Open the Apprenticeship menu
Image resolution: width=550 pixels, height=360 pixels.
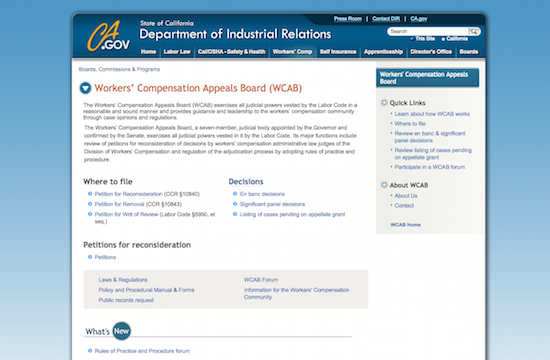tap(383, 52)
